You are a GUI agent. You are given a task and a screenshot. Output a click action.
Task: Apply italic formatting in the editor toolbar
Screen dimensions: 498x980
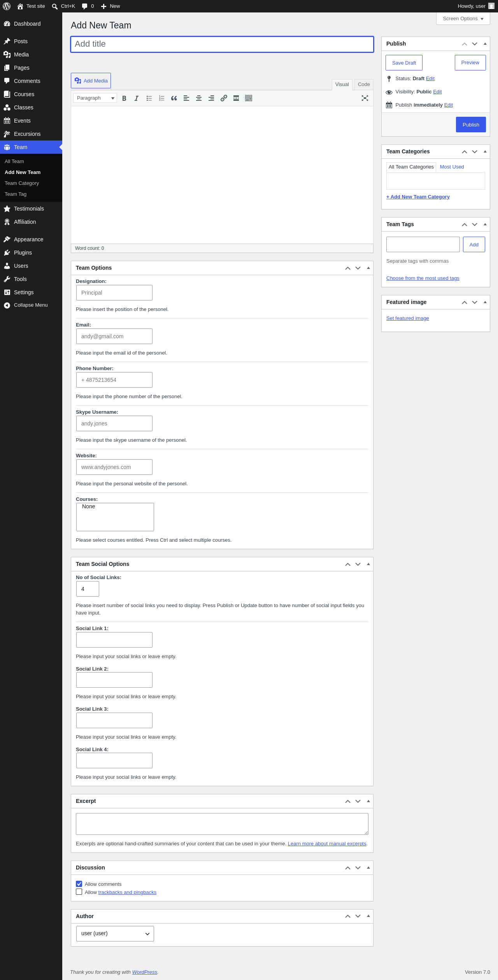tap(137, 98)
